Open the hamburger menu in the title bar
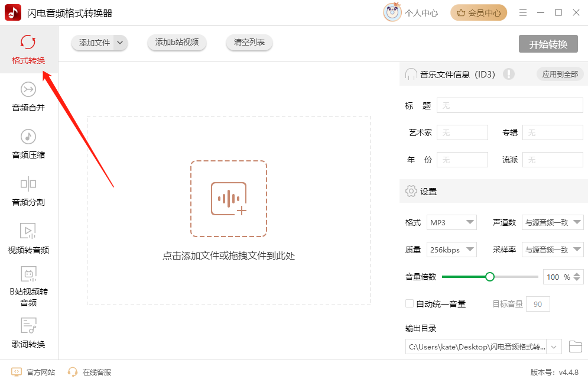Screen dimensions: 588x382 [523, 13]
